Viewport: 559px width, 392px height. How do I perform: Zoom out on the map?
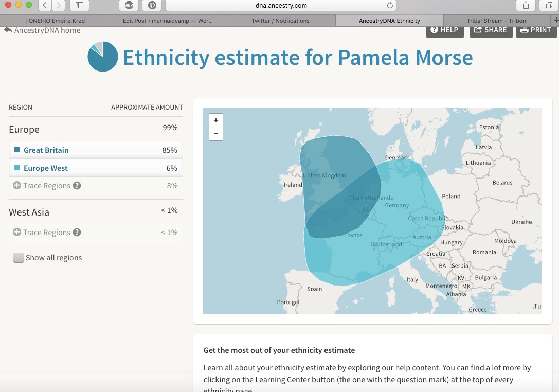[216, 134]
